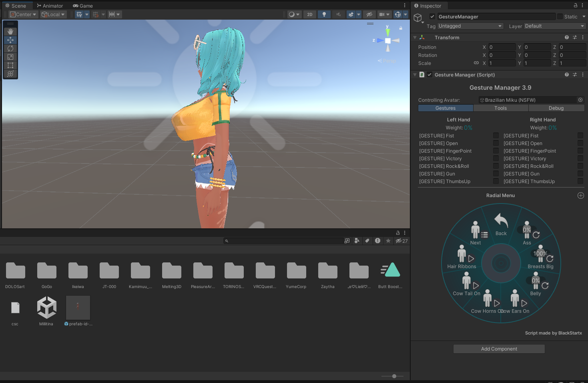Open the Tag Untagged dropdown
Viewport: 588px width, 383px height.
(470, 26)
